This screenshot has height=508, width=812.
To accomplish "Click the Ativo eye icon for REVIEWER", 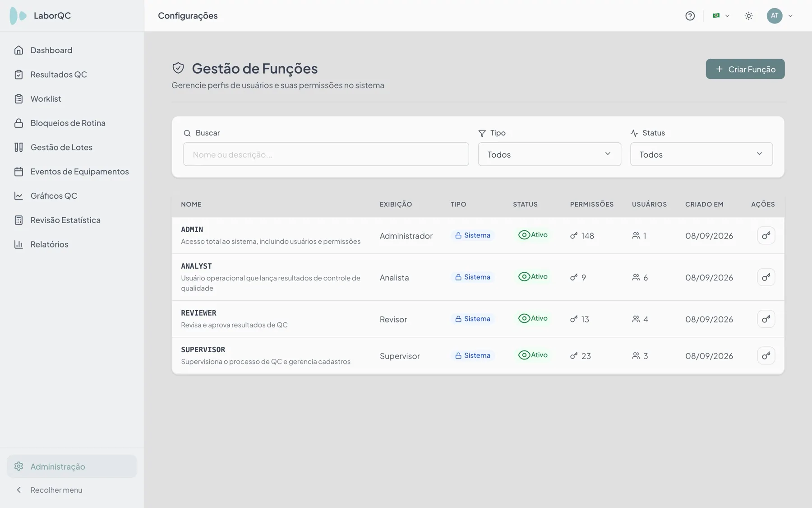I will tap(524, 318).
